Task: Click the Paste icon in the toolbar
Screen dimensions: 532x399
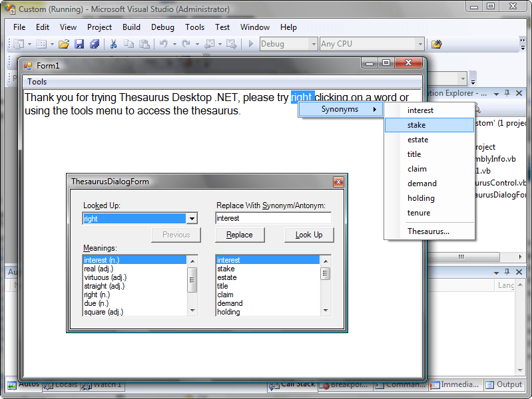Action: [144, 44]
